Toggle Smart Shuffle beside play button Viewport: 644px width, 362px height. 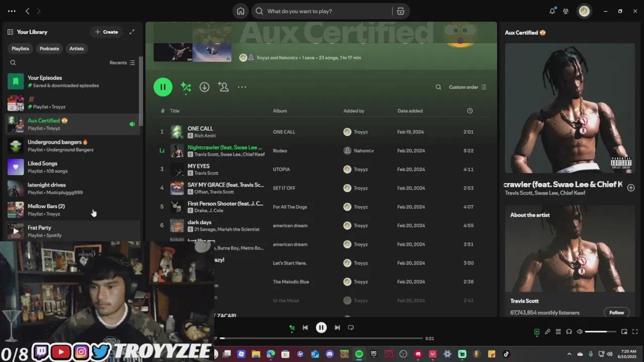(186, 87)
